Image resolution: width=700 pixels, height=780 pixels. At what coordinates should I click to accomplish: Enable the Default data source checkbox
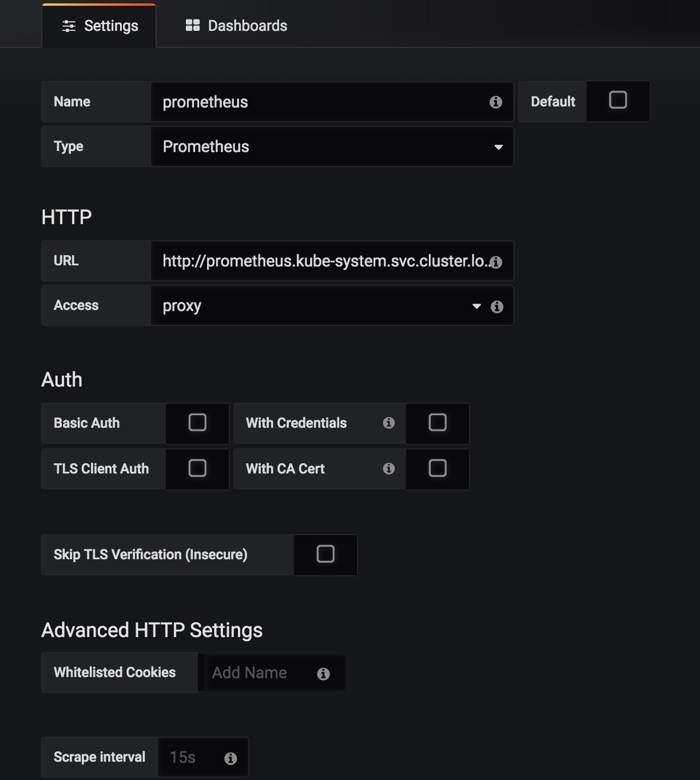click(618, 100)
